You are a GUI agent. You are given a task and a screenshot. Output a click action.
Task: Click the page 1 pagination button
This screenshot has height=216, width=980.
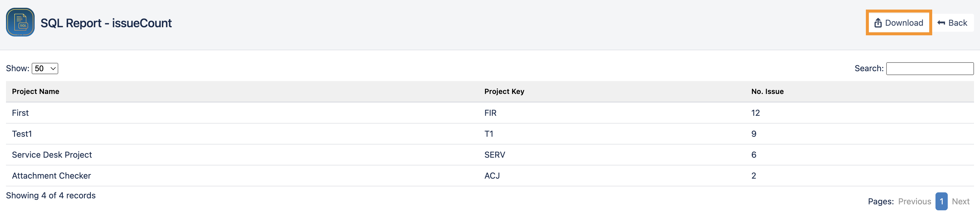(941, 201)
